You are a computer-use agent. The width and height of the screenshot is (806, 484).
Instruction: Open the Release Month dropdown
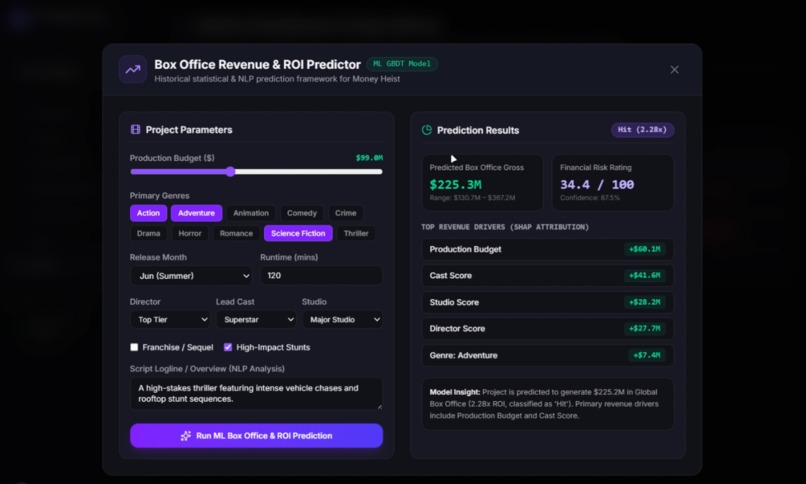191,276
